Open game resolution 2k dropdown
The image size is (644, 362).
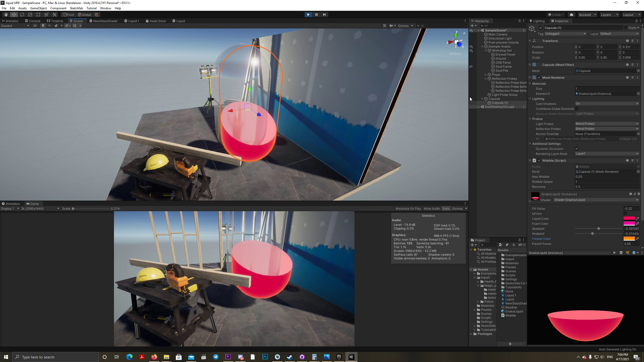(40, 208)
